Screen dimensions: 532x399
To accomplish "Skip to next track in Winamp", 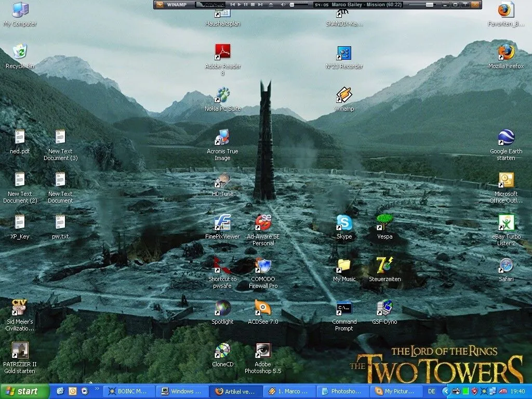I will coord(260,5).
